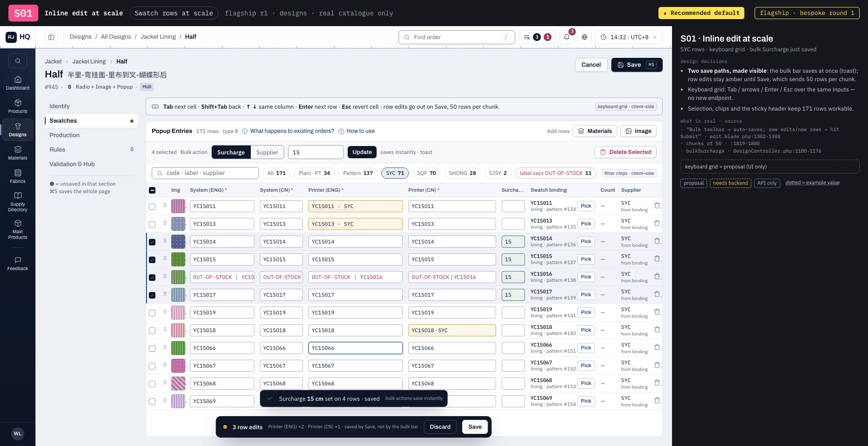Open the Production section
The image size is (868, 446).
[x=91, y=135]
